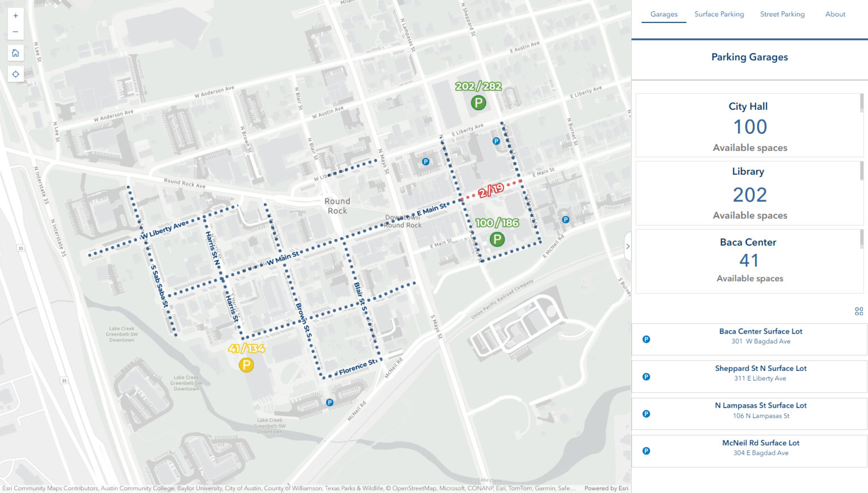The width and height of the screenshot is (868, 493).
Task: Select the Library card showing 202 spaces
Action: (x=749, y=193)
